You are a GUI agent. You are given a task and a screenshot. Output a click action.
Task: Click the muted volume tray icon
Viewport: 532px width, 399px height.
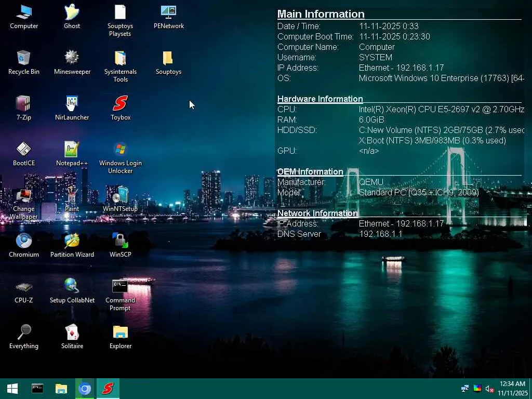coord(489,389)
